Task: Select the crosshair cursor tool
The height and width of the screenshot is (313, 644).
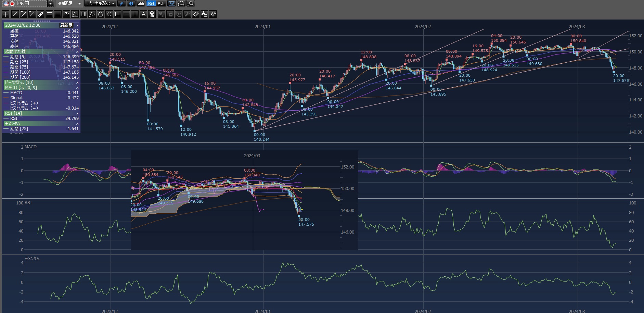Action: click(5, 14)
